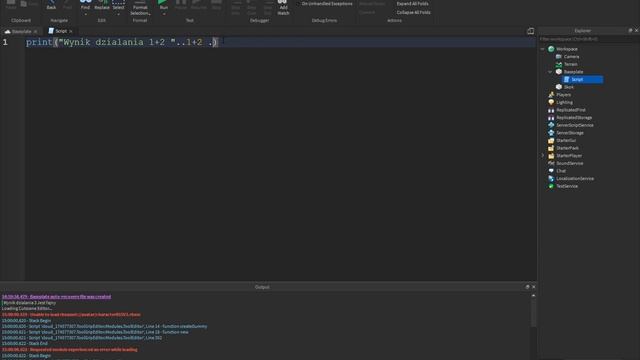The image size is (640, 360).
Task: Click the Select tool in Edit group
Action: pos(118,5)
